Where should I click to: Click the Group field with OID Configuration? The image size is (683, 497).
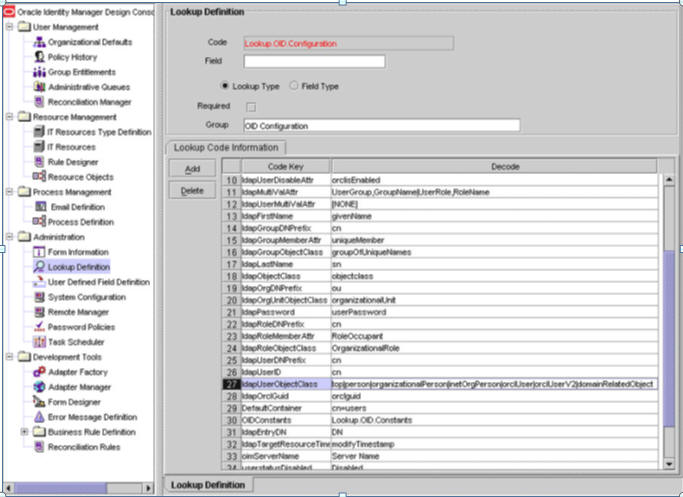tap(382, 125)
